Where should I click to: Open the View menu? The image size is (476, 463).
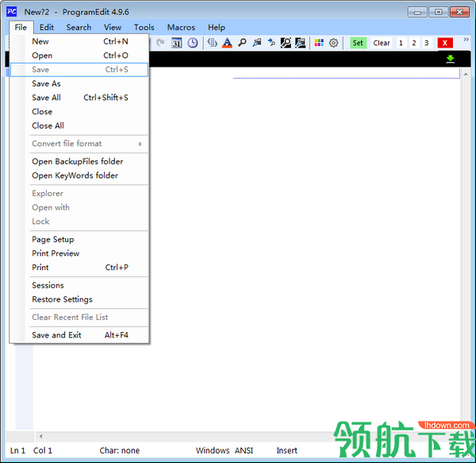point(113,27)
